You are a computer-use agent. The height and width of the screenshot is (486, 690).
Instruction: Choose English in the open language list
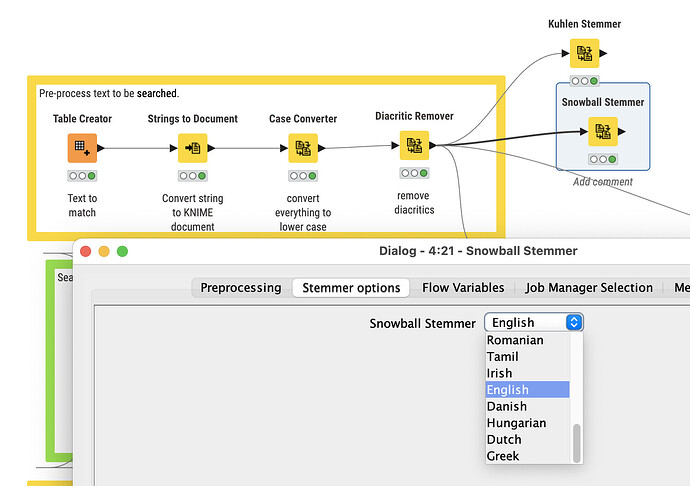(528, 390)
